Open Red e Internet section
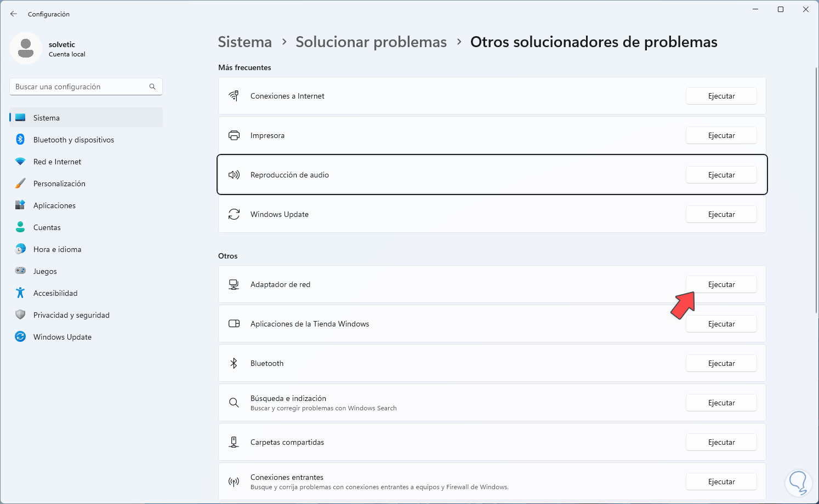819x504 pixels. pyautogui.click(x=57, y=162)
